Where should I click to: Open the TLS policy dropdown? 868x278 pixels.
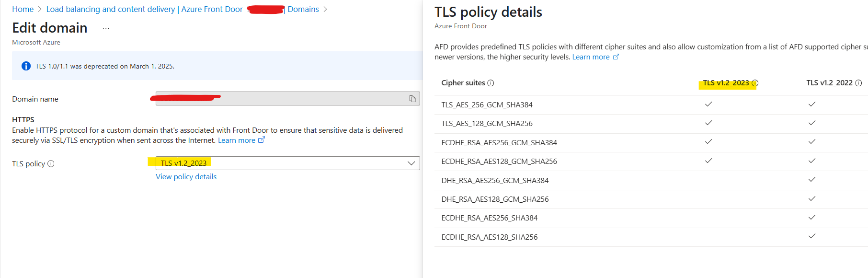[287, 163]
